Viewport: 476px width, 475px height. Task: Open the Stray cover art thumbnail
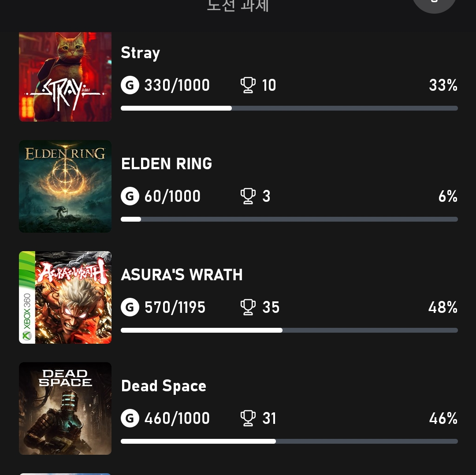(x=65, y=77)
